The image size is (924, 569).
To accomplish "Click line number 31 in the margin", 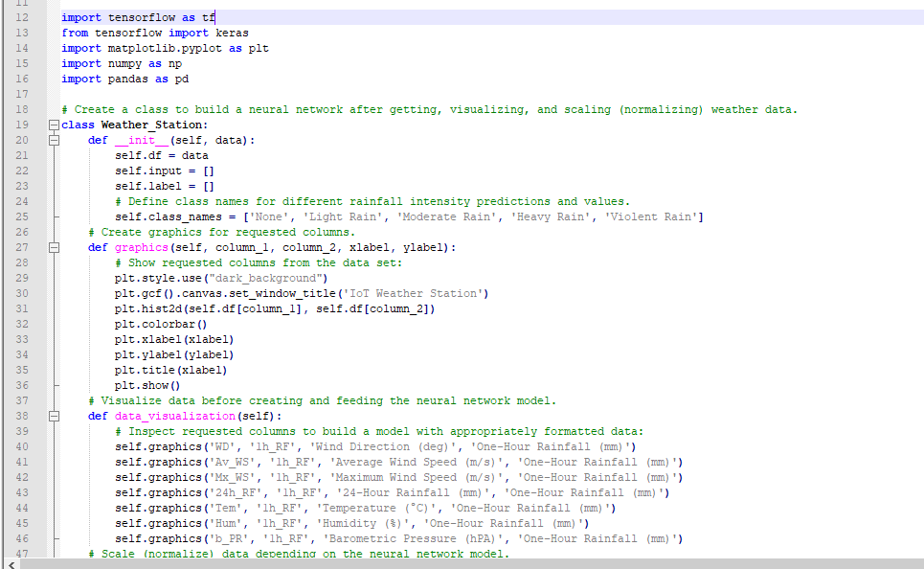I will [x=23, y=308].
